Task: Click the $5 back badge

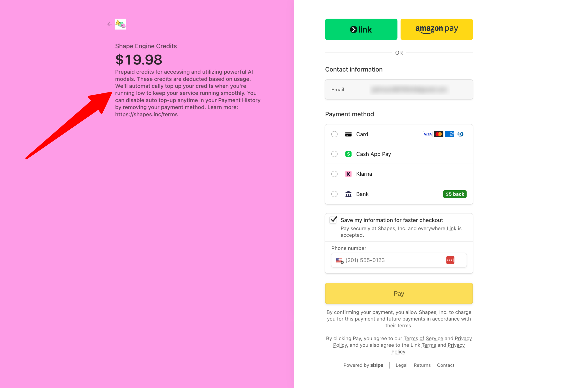Action: (x=454, y=194)
